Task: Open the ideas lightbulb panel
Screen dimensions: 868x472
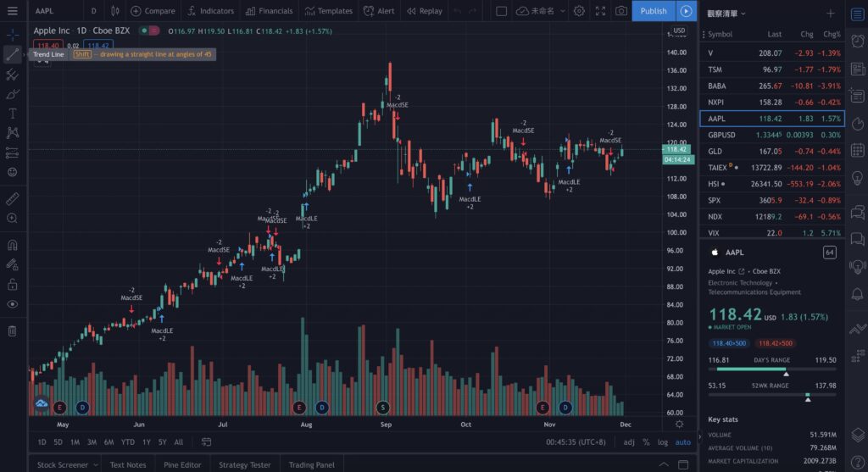Action: [x=857, y=178]
